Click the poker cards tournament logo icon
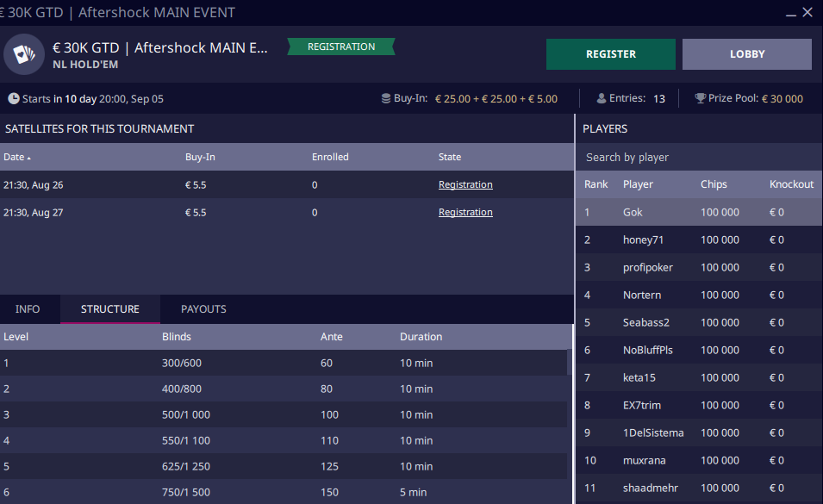 pos(24,54)
